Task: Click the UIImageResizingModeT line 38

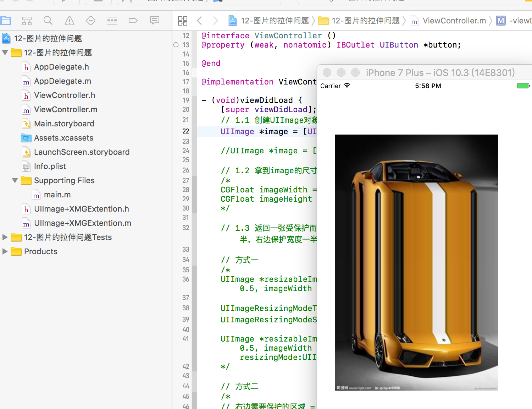Action: click(268, 308)
